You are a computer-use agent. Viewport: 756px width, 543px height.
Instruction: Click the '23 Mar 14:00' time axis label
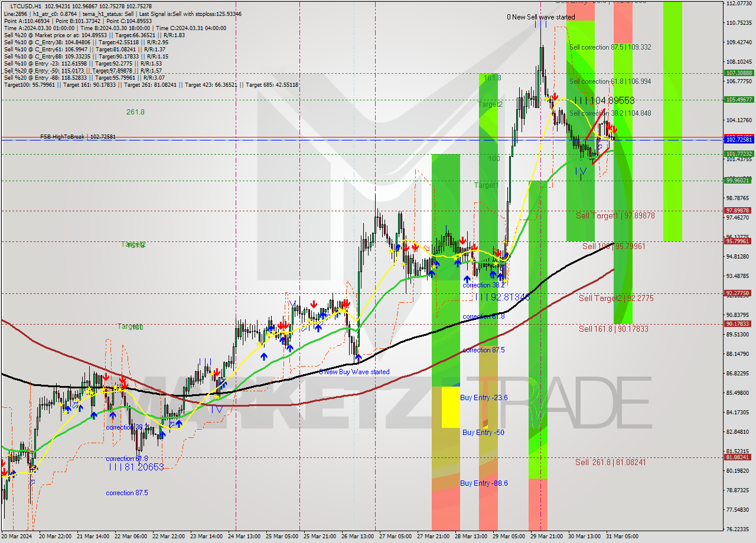click(208, 537)
